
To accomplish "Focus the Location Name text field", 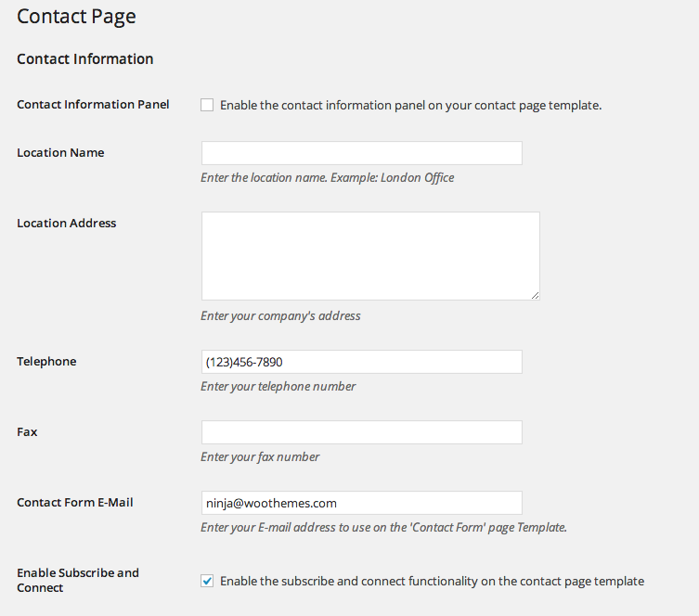I will (361, 153).
